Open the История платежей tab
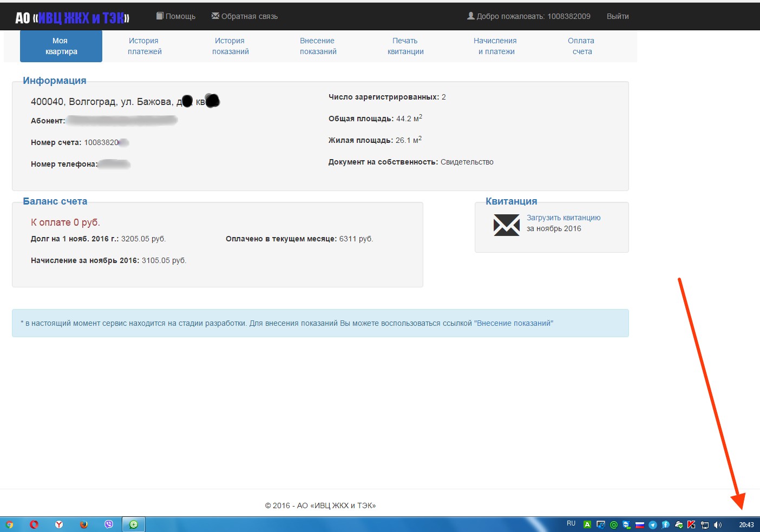Viewport: 760px width, 532px height. [145, 46]
